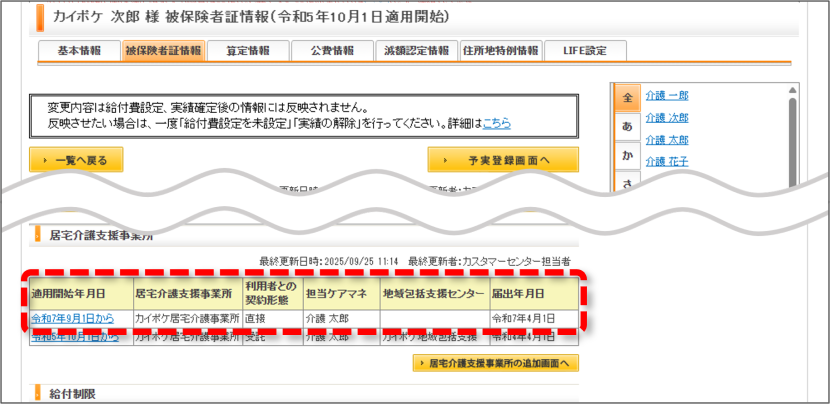Go to the 減額認定情報 tab
This screenshot has height=404, width=830.
click(x=417, y=51)
